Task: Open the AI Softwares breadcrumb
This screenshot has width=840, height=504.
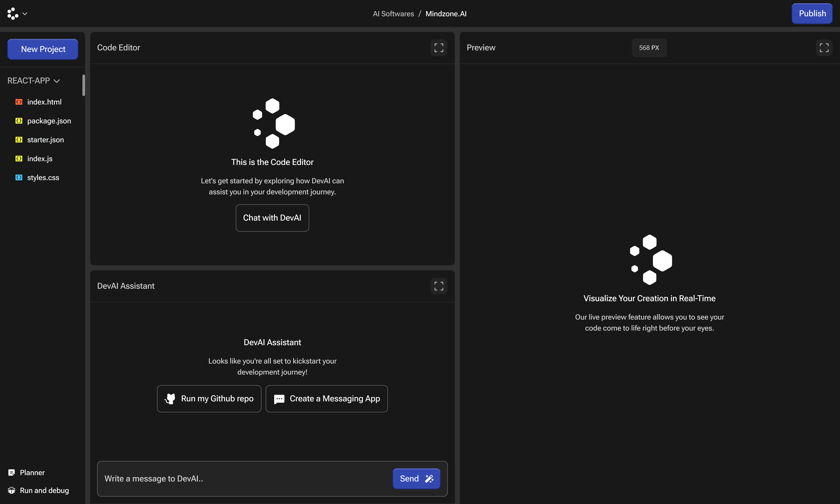Action: click(x=393, y=14)
